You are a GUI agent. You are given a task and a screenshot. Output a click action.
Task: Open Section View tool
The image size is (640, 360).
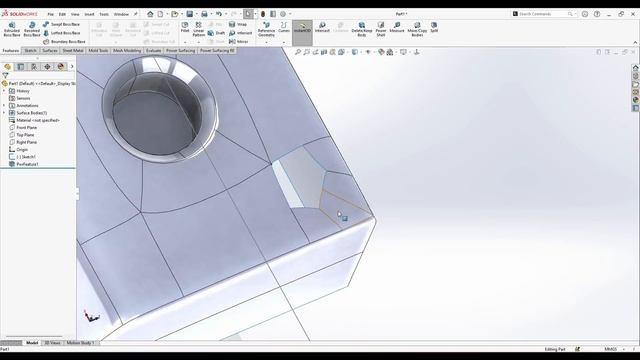(324, 52)
